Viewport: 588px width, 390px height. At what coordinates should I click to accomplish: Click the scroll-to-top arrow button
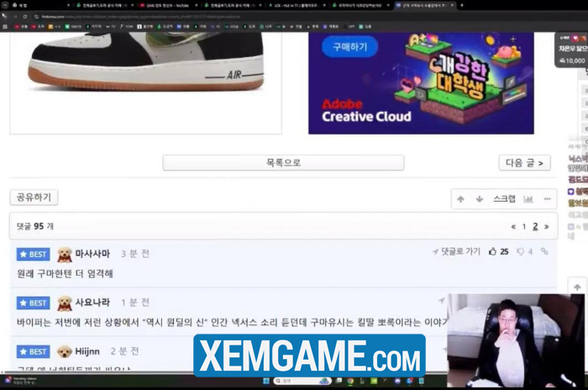point(577,287)
